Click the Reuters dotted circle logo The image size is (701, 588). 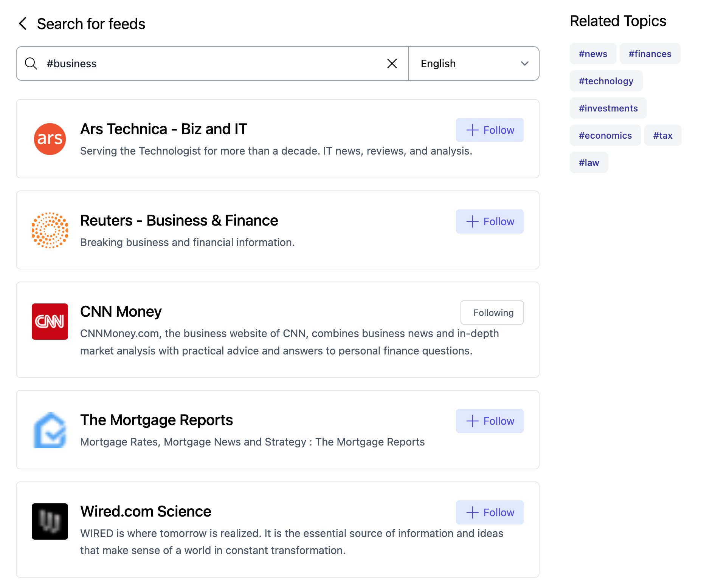(50, 231)
